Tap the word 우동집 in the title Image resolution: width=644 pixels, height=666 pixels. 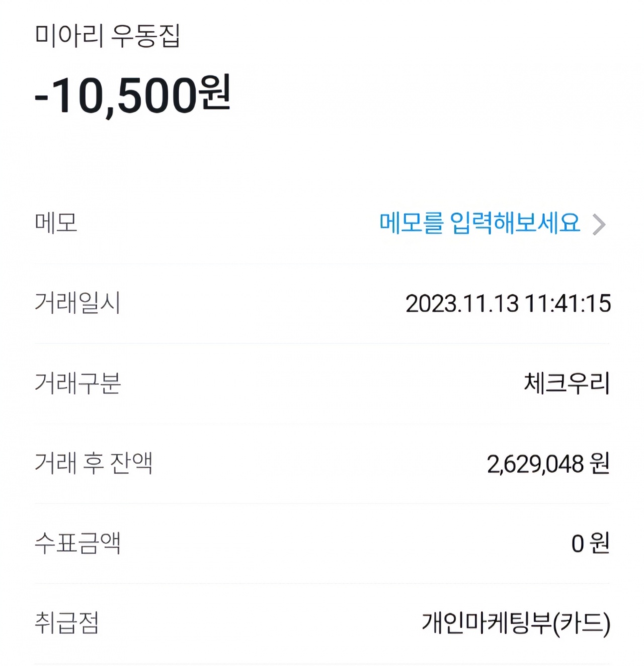145,36
